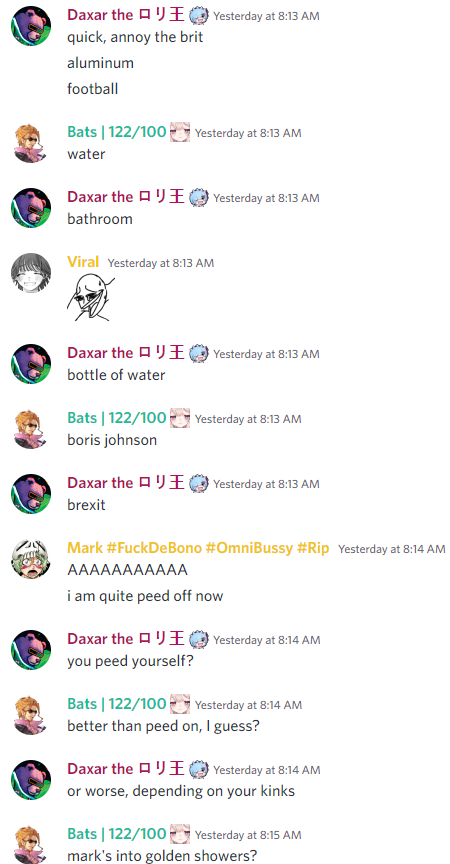Click the 8:15 AM timestamp on the last Bats message
Image resolution: width=450 pixels, height=864 pixels.
point(248,835)
